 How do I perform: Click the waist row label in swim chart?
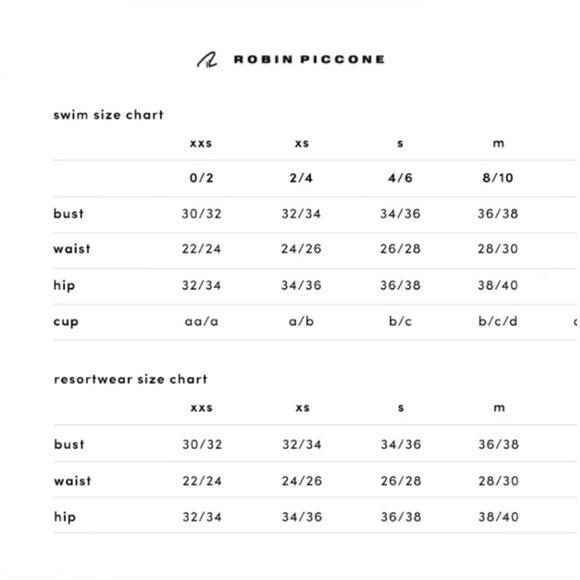point(72,249)
